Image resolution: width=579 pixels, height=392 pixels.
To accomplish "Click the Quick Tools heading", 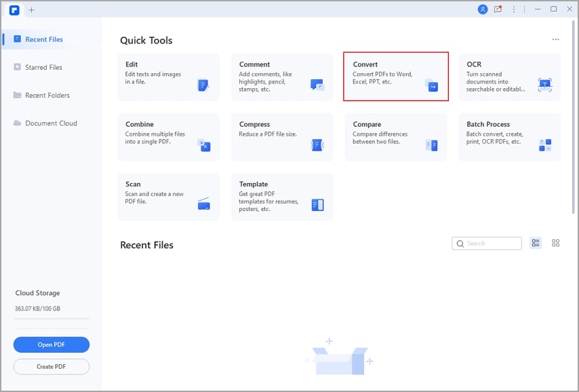I will pos(146,40).
